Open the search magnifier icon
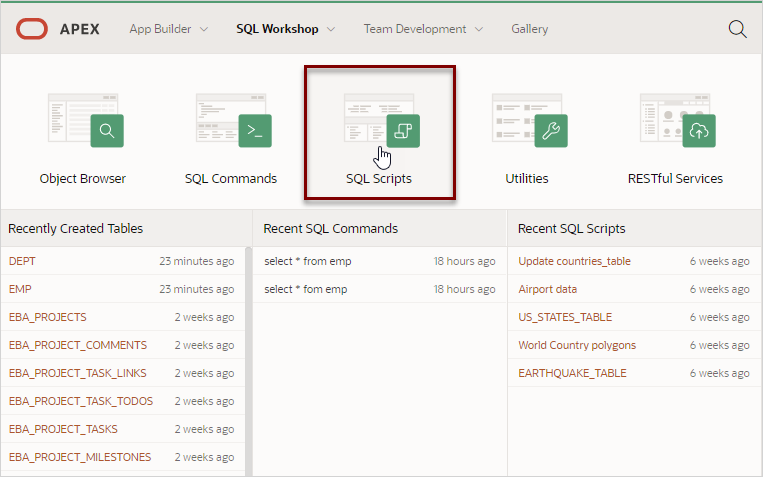Viewport: 763px width, 477px height. pyautogui.click(x=737, y=29)
